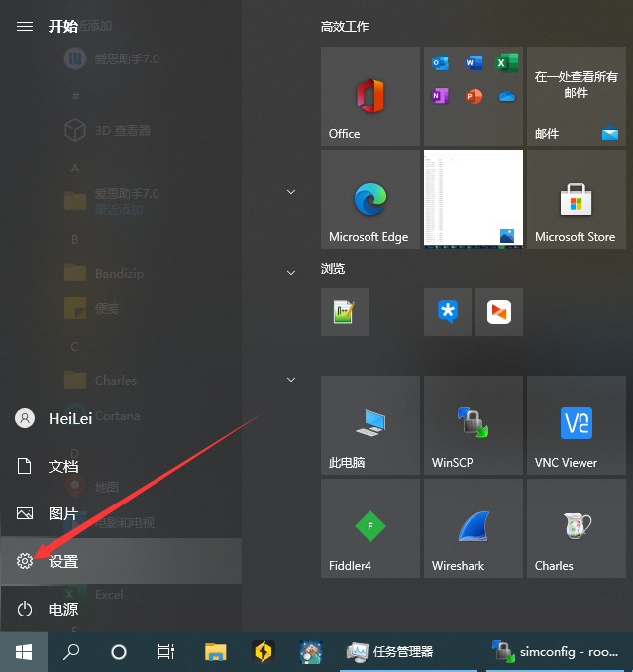Collapse the chevron beside the 浏览 heading
633x672 pixels.
coord(291,273)
